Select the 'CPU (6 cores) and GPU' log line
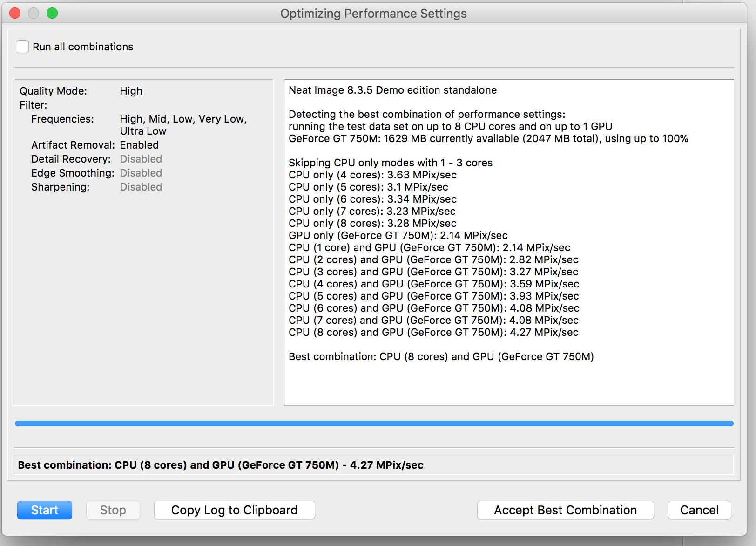The width and height of the screenshot is (756, 546). tap(434, 308)
